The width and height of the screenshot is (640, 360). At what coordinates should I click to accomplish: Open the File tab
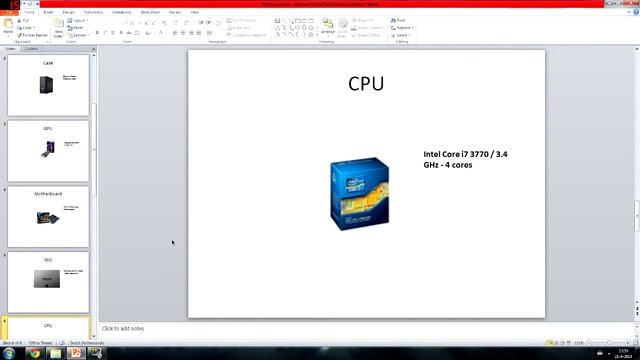9,12
